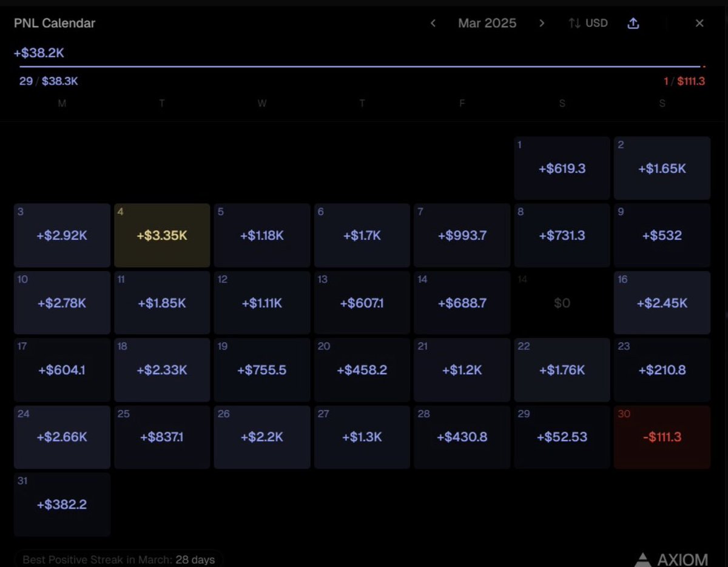This screenshot has width=728, height=567.
Task: Go to previous month arrow
Action: 433,23
